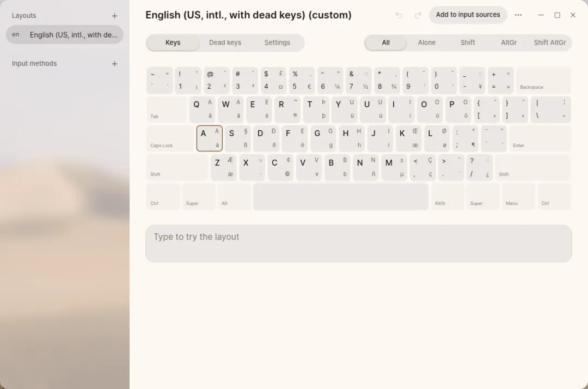
Task: Select the 1 and exclamation key
Action: [x=188, y=80]
